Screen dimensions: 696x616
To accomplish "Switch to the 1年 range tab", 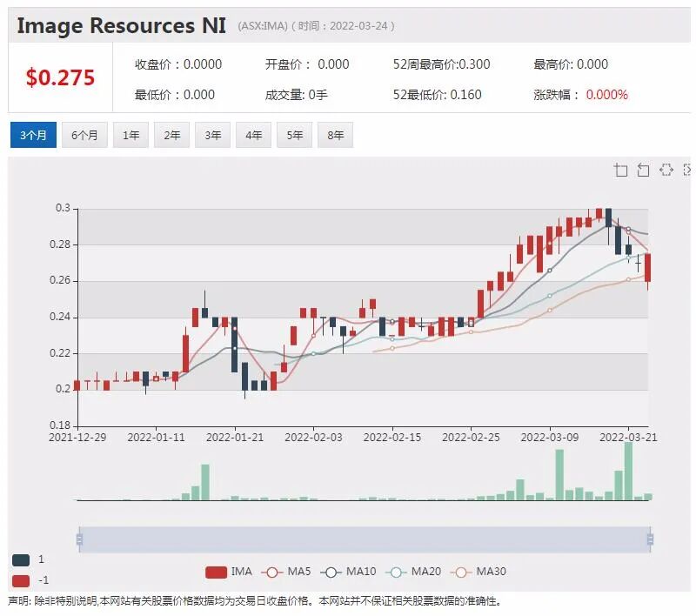I will 130,135.
